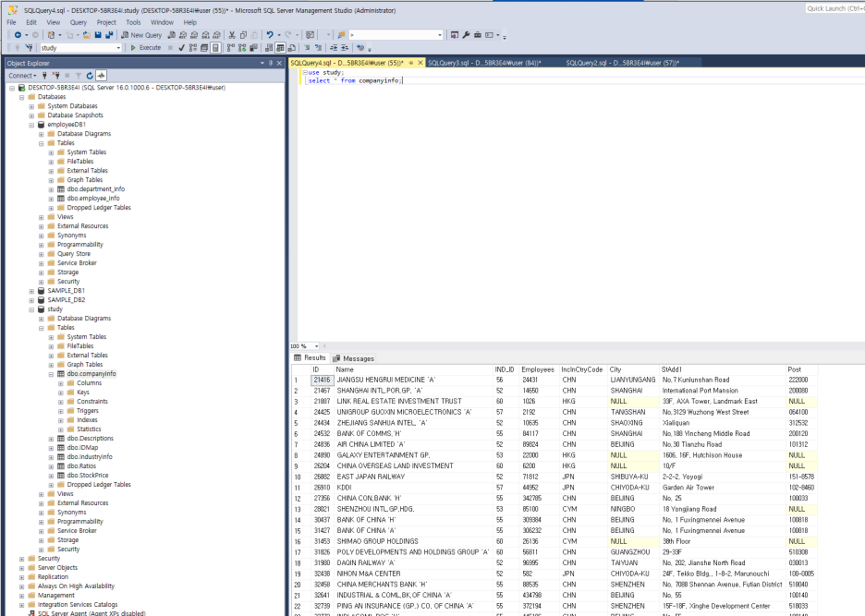Screen dimensions: 865x616
Task: Click the Cut scissors icon
Action: 232,35
